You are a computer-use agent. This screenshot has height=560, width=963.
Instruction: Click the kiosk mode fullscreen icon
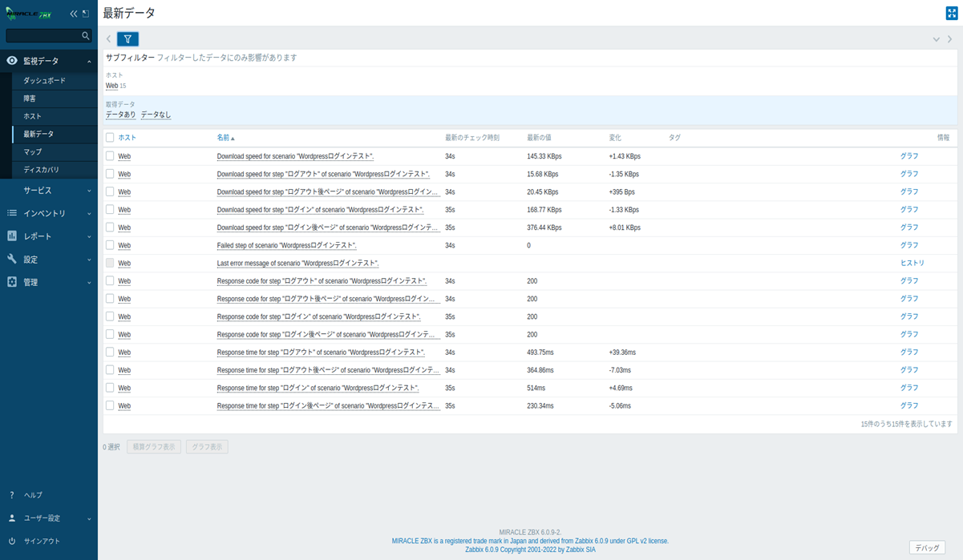click(951, 13)
